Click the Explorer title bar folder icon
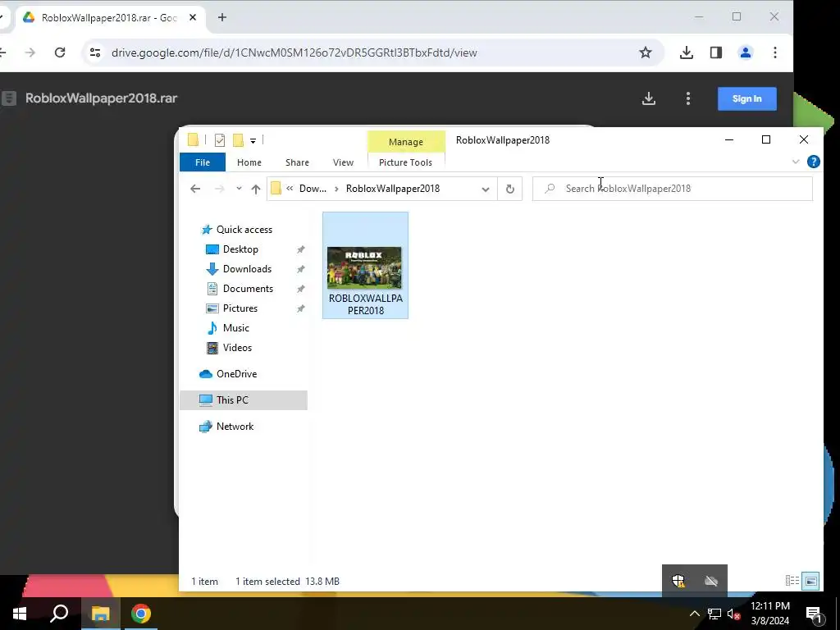The image size is (840, 630). pyautogui.click(x=193, y=140)
